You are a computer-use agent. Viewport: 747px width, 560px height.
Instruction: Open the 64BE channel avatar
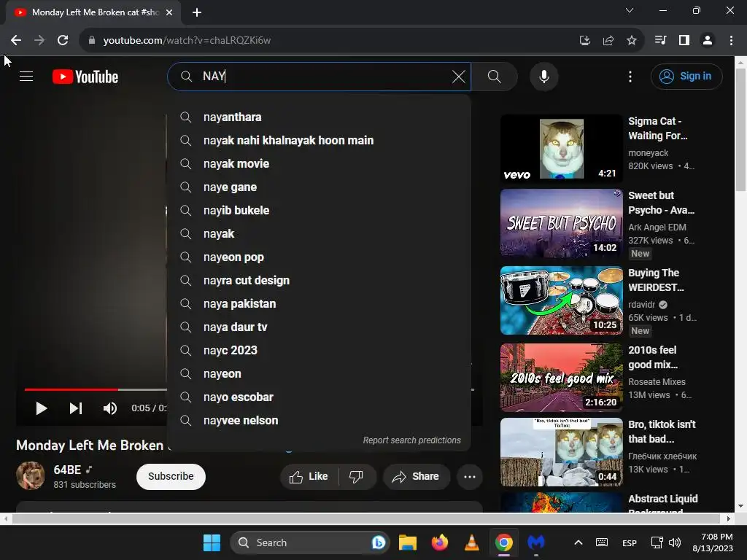click(x=31, y=475)
